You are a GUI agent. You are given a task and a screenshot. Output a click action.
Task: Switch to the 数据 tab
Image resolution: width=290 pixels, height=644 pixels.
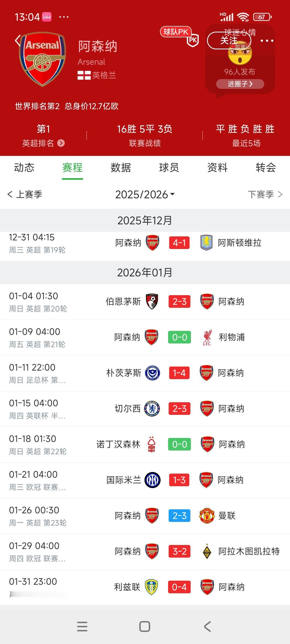121,168
